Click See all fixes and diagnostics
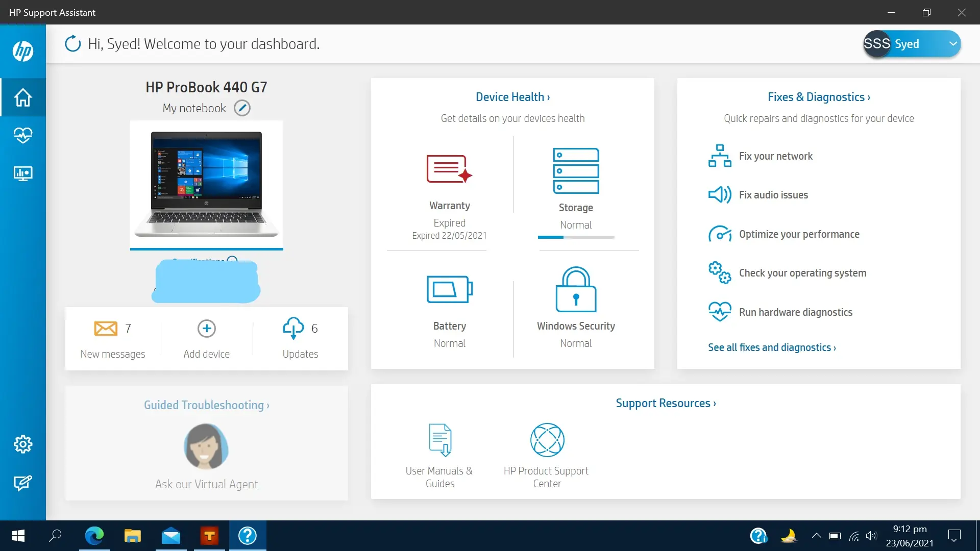This screenshot has height=551, width=980. pos(771,347)
